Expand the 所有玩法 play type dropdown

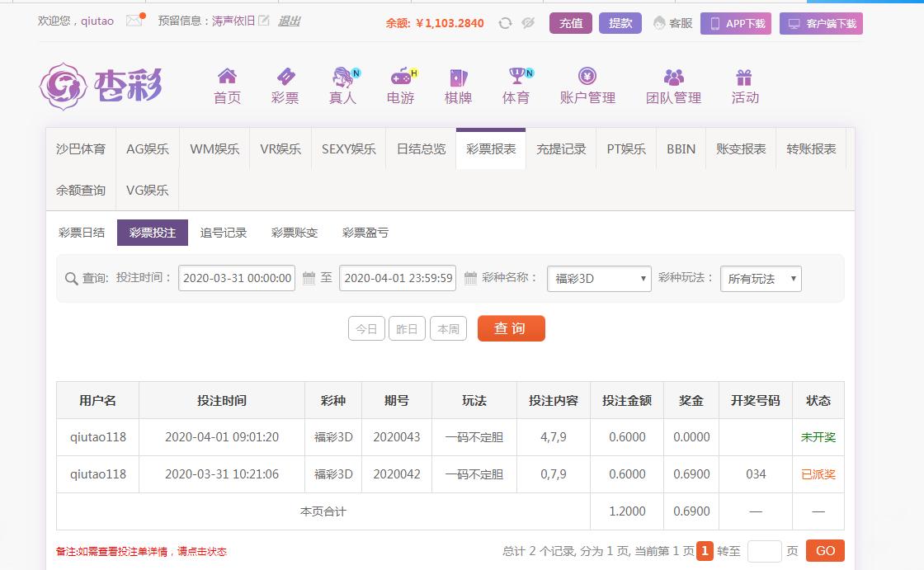(760, 279)
